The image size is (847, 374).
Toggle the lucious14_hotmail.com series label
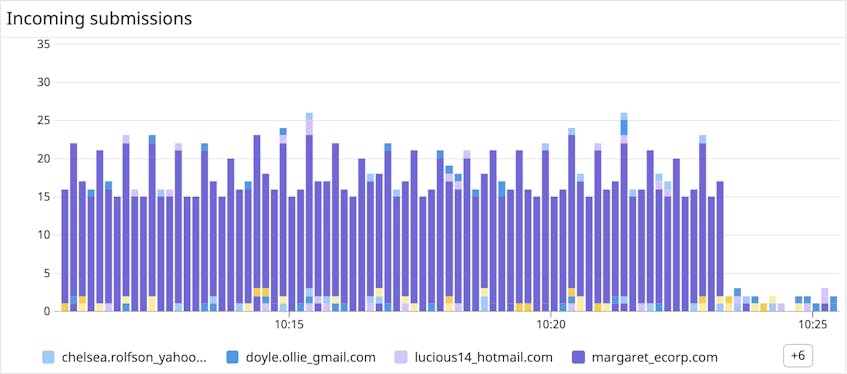point(483,357)
